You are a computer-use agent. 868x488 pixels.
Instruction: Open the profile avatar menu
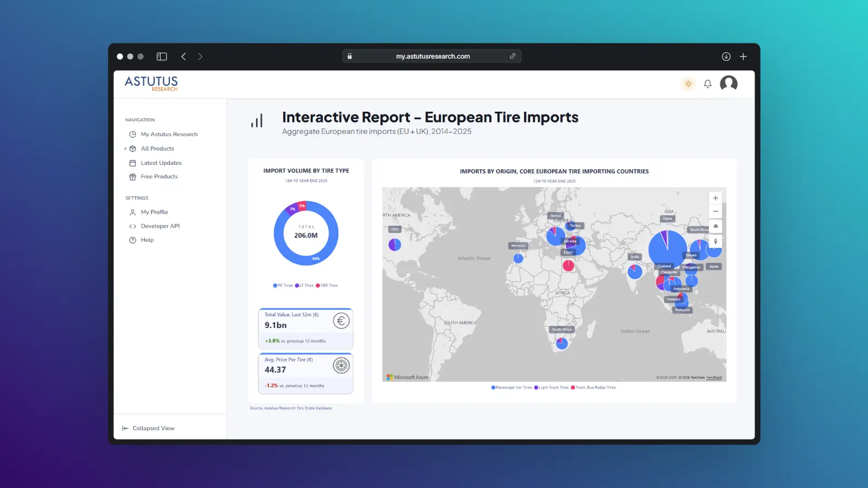click(x=729, y=84)
